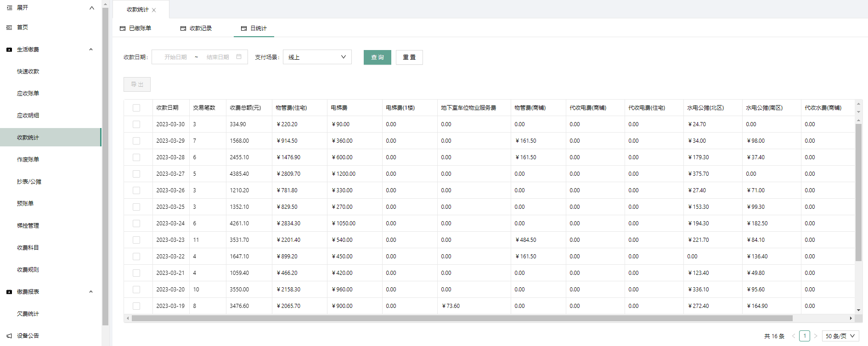
Task: Open the 50 条/页 page size dropdown
Action: [840, 336]
